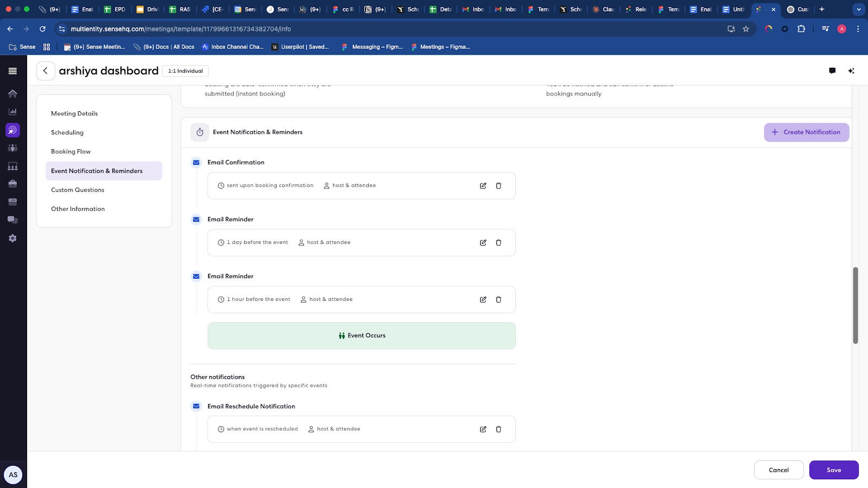Go to Home in the left sidebar

point(12,93)
